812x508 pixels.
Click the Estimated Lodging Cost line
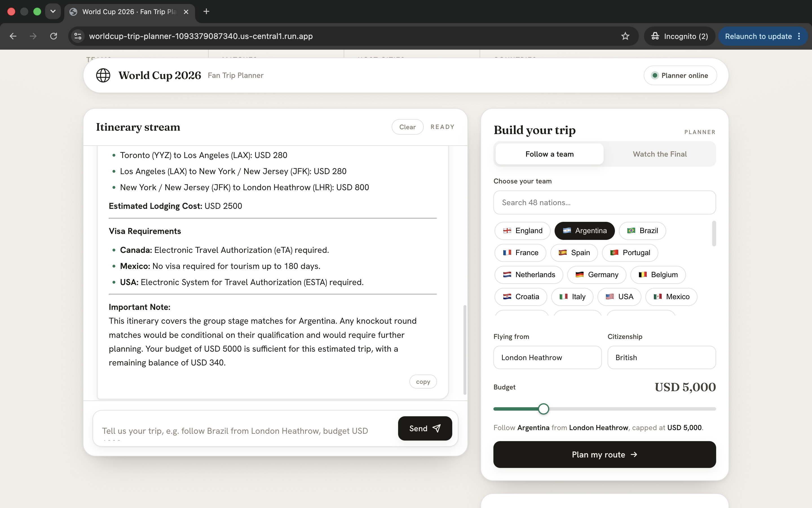175,206
